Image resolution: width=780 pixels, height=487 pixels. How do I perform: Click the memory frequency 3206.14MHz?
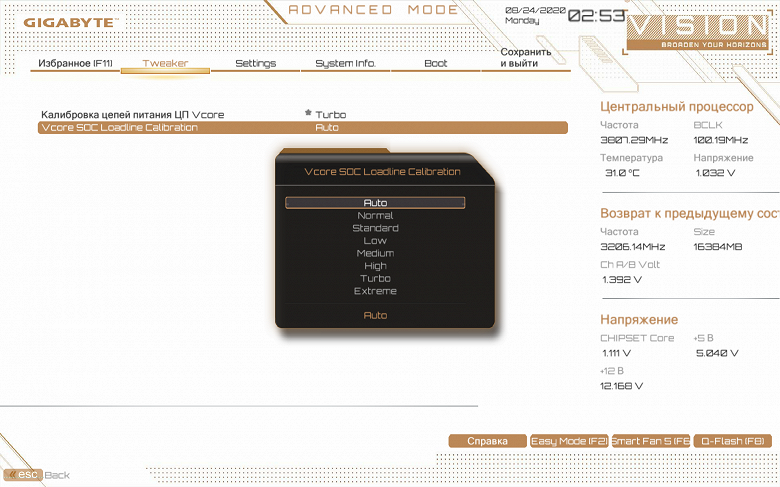tap(633, 247)
